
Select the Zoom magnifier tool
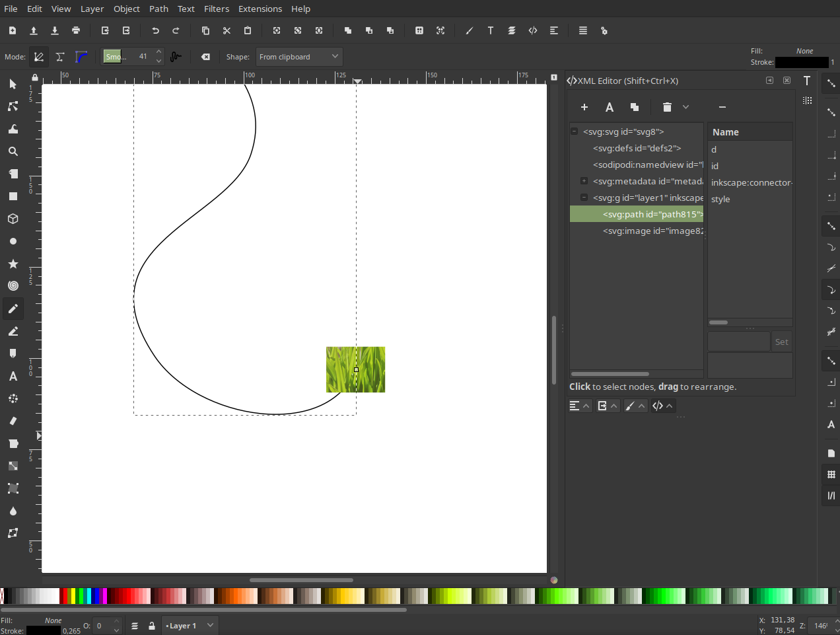[13, 151]
